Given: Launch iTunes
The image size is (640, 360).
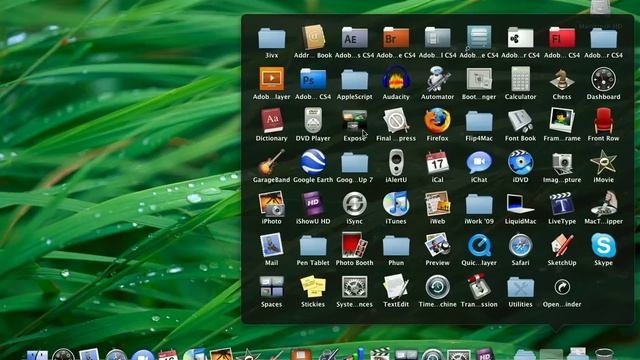Looking at the screenshot, I should click(x=396, y=204).
